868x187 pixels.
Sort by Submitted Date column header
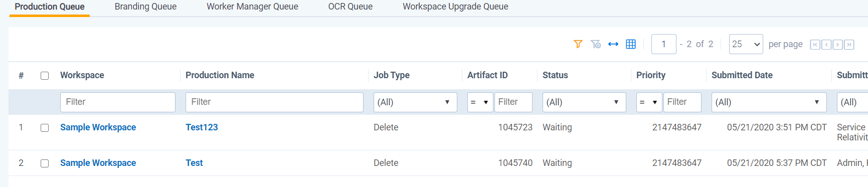[x=742, y=75]
